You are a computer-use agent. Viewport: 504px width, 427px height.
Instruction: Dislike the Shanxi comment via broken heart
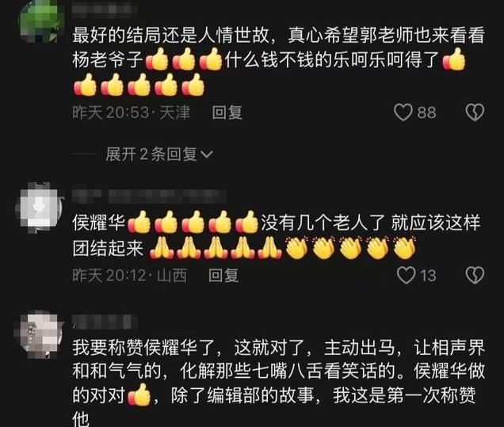pyautogui.click(x=475, y=275)
